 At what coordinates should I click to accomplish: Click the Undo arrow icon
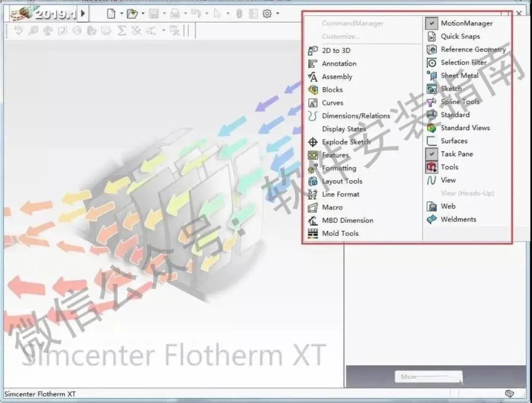pyautogui.click(x=196, y=14)
